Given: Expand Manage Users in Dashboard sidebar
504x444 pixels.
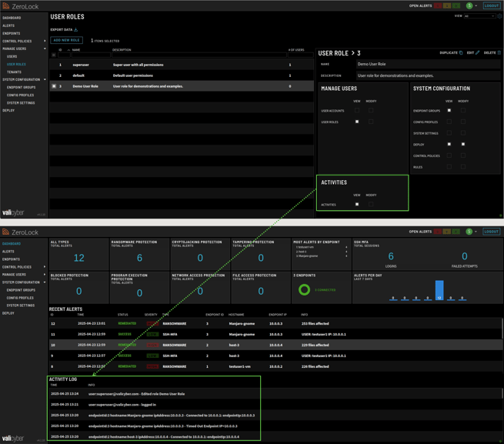Looking at the screenshot, I should (x=45, y=275).
